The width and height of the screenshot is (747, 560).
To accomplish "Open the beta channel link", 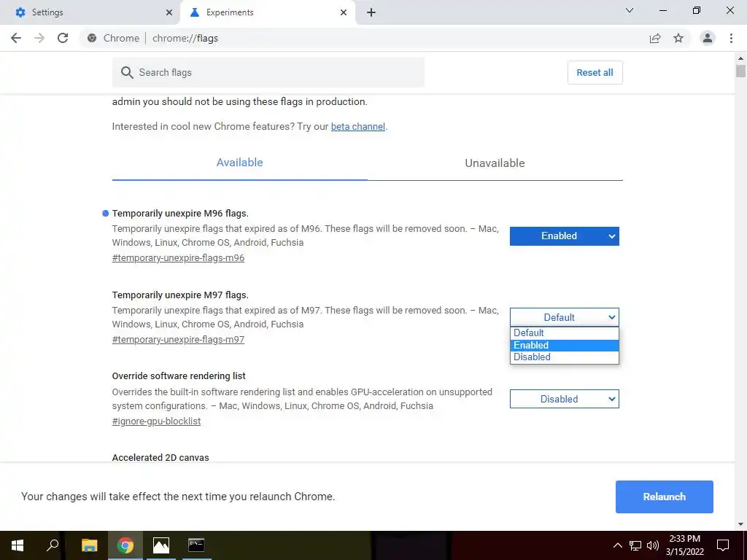I will tap(357, 127).
